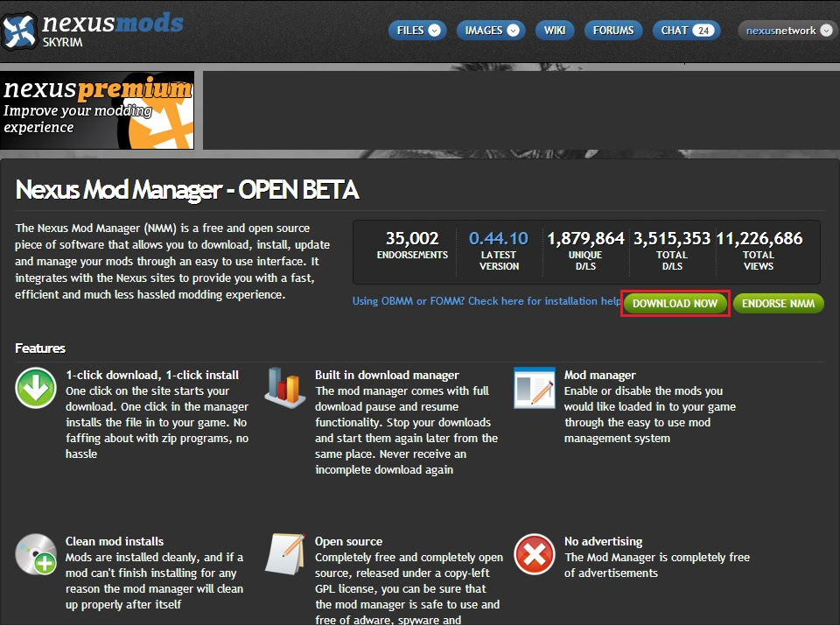
Task: Click the 11,226,686 total views figure
Action: tap(759, 238)
